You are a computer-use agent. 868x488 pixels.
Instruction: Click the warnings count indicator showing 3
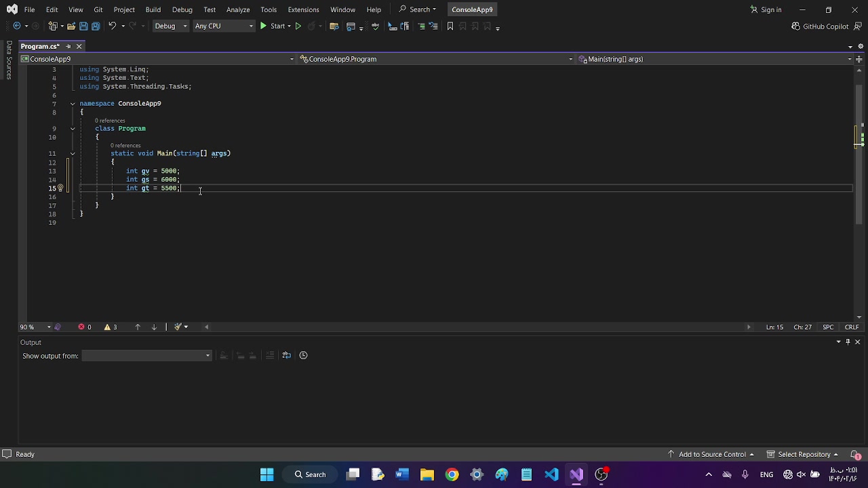tap(111, 327)
